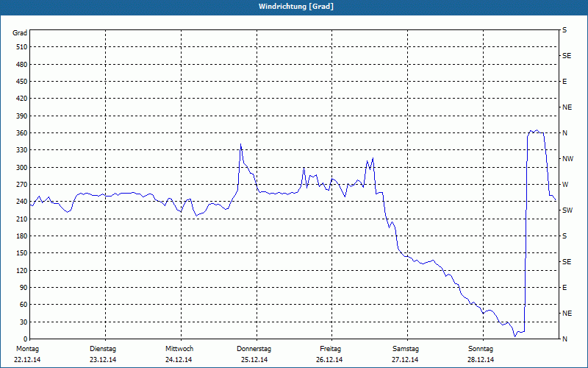588x368 pixels.
Task: Click the N compass label level with 360
Action: tap(565, 133)
